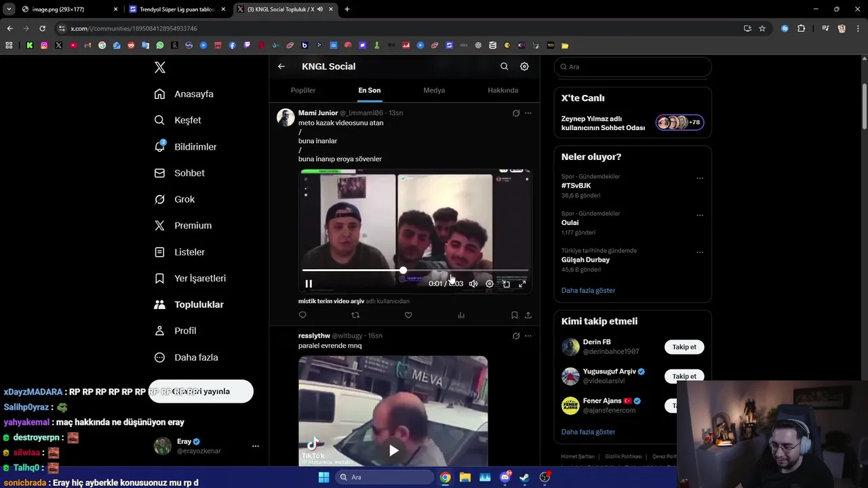Bookmark this page with star icon
Image resolution: width=868 pixels, height=488 pixels.
(x=762, y=28)
